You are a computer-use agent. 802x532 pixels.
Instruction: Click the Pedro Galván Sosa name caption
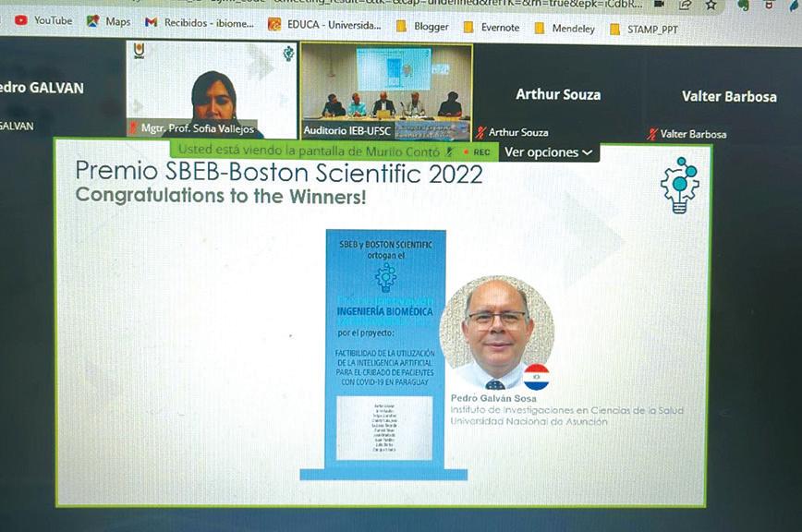point(493,398)
